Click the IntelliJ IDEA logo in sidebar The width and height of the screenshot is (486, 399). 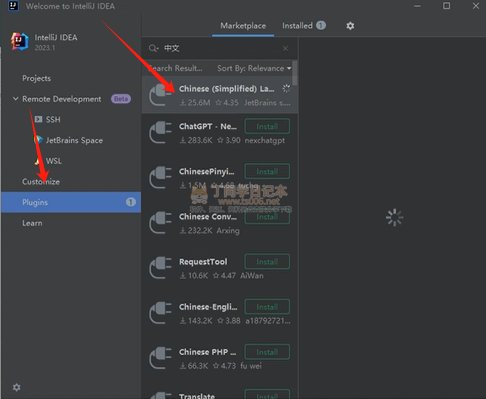click(x=19, y=41)
